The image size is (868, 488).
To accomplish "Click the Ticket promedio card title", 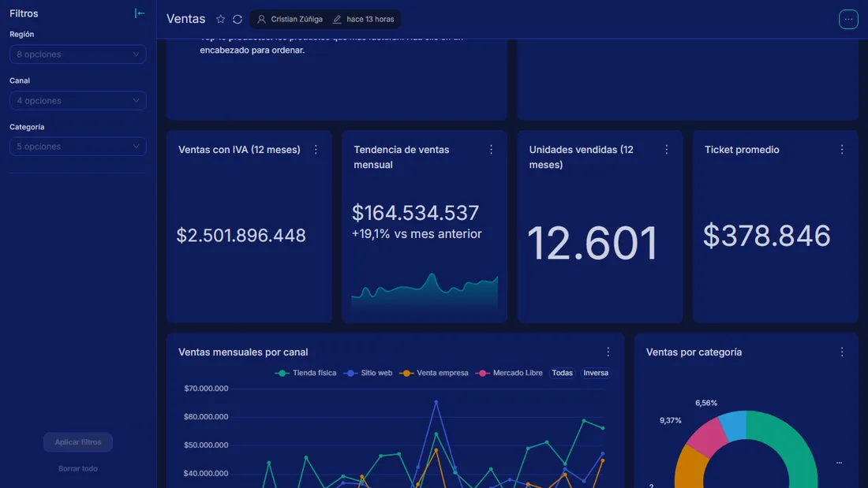I will [x=742, y=149].
